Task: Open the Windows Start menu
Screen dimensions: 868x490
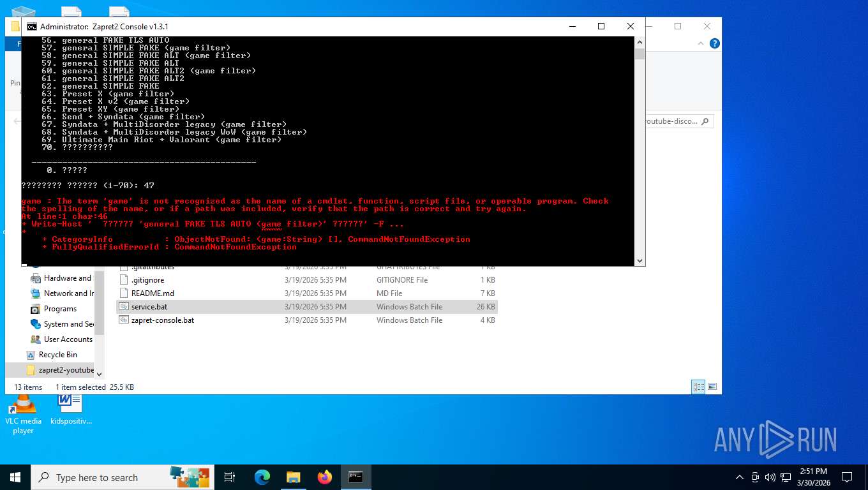Action: click(15, 477)
